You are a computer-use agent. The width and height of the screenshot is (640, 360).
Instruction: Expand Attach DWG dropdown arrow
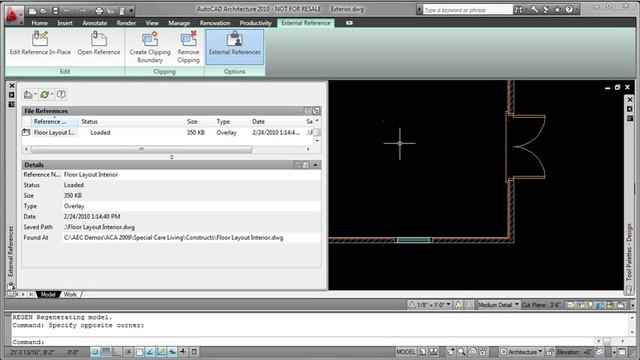click(36, 95)
